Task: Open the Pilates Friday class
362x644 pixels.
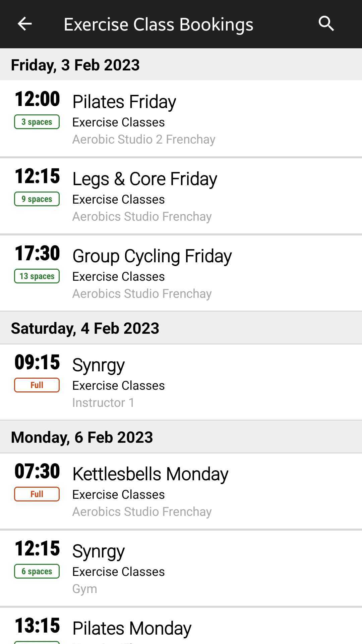Action: pos(124,102)
